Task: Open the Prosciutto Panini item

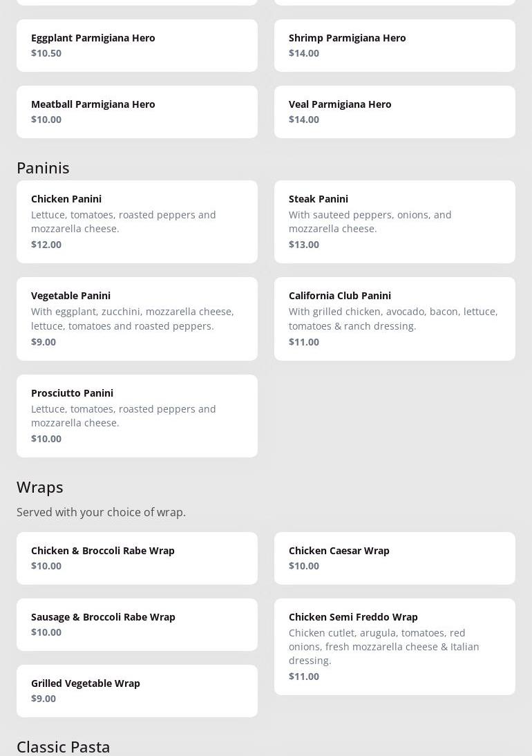Action: [x=137, y=415]
